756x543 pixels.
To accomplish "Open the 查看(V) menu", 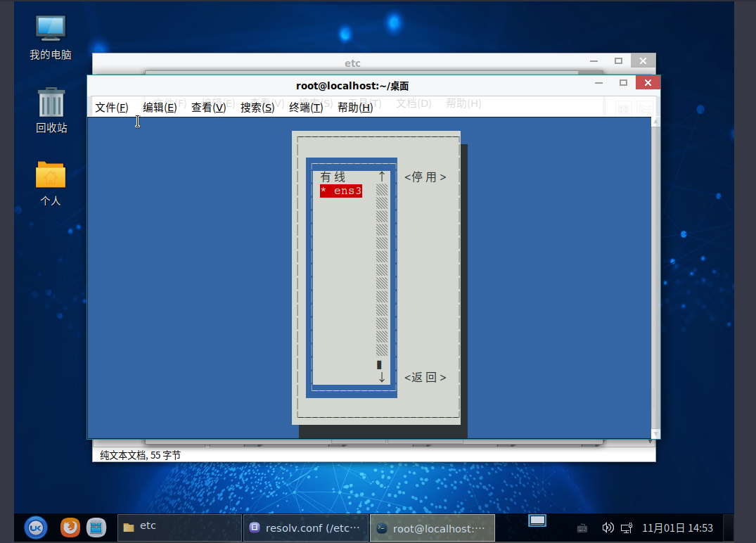I will (208, 107).
